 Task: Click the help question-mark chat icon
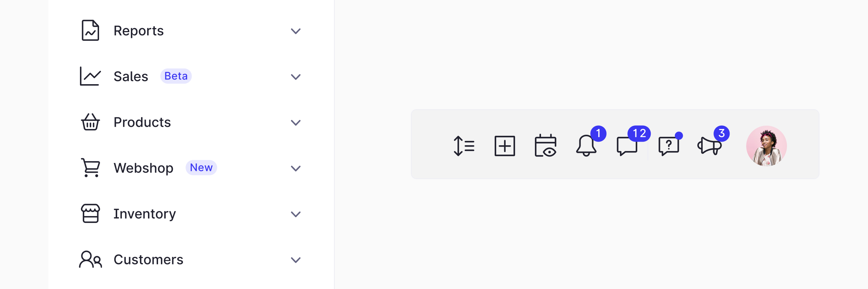pos(669,146)
